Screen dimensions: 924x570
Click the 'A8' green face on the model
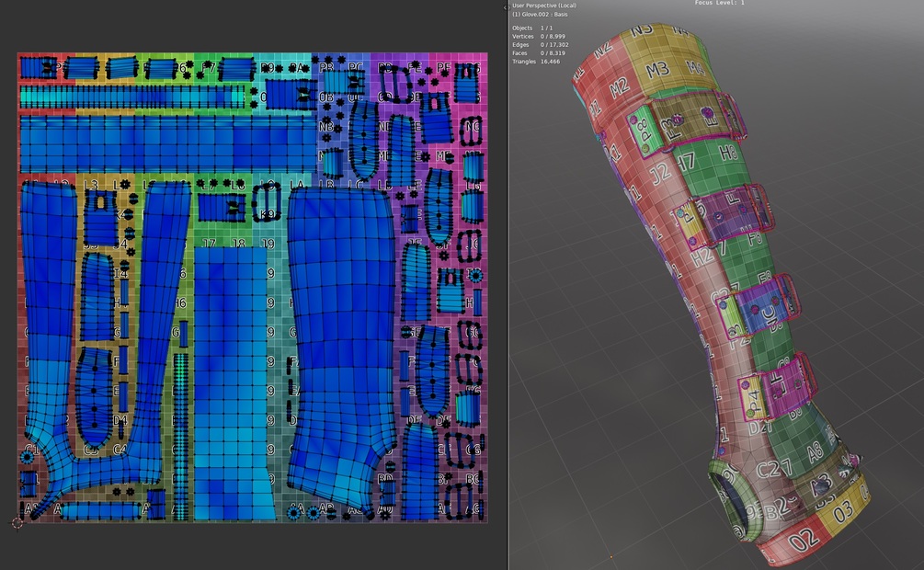coord(815,452)
